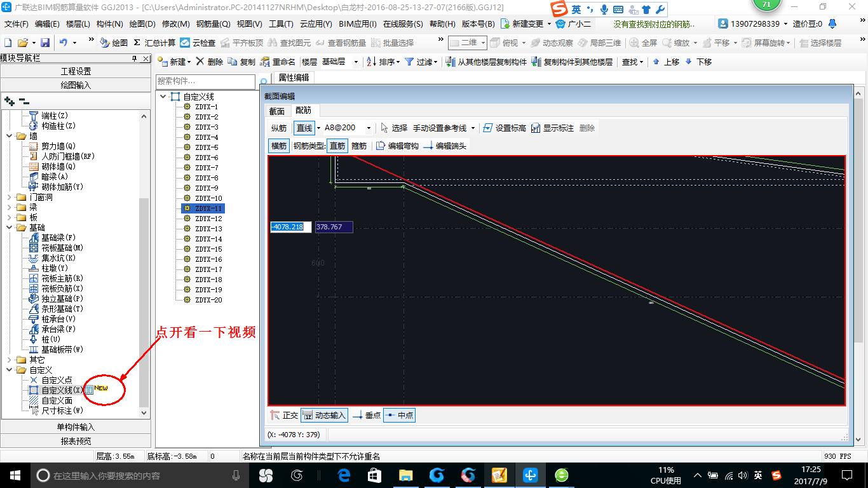Select 筏板基础(M) tree item
The height and width of the screenshot is (488, 868).
pyautogui.click(x=62, y=248)
